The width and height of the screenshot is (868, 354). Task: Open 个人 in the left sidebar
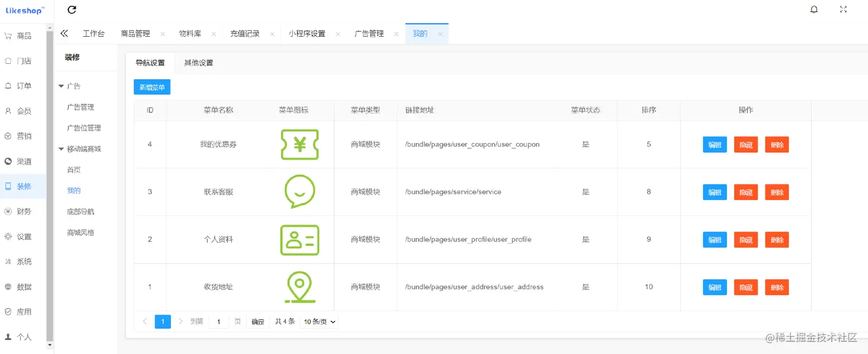coord(23,337)
